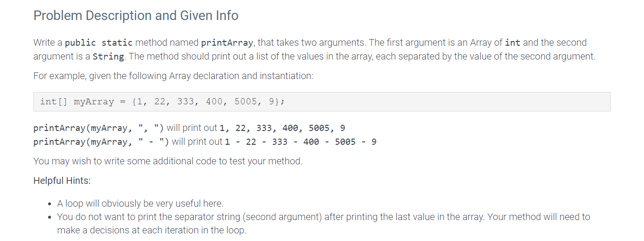Click the printArray(myArray, " - ") example call
Viewport: 644px width, 241px height.
pos(101,141)
